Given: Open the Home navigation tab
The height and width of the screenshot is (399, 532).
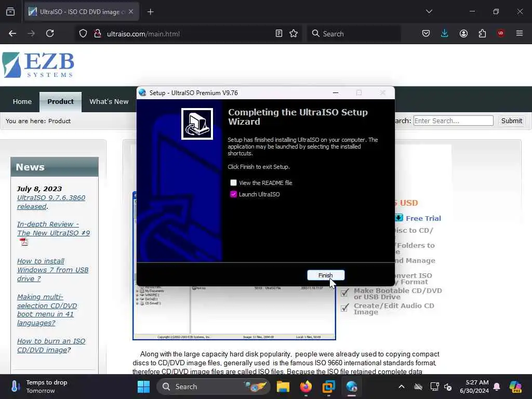Looking at the screenshot, I should pyautogui.click(x=22, y=101).
